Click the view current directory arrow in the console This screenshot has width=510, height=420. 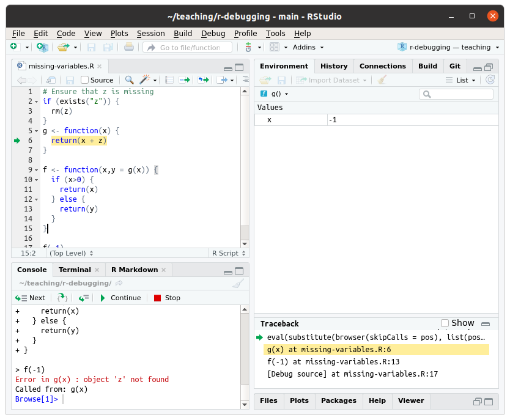[x=119, y=283]
